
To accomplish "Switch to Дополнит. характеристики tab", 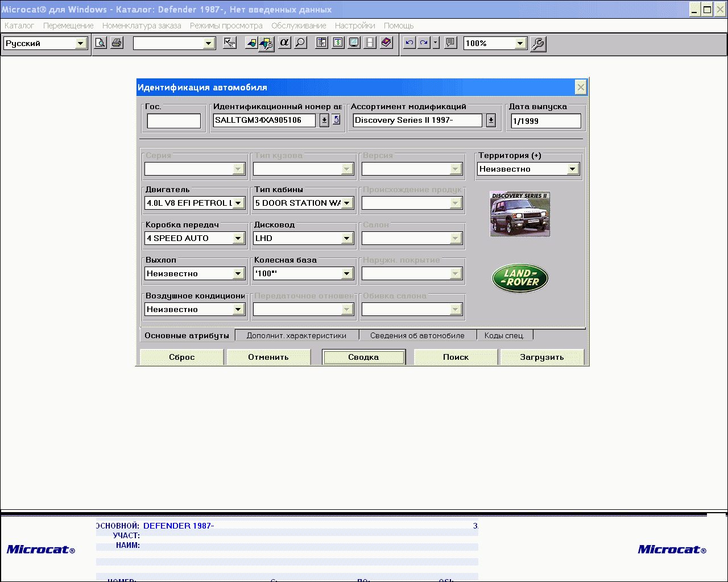I will coord(296,335).
